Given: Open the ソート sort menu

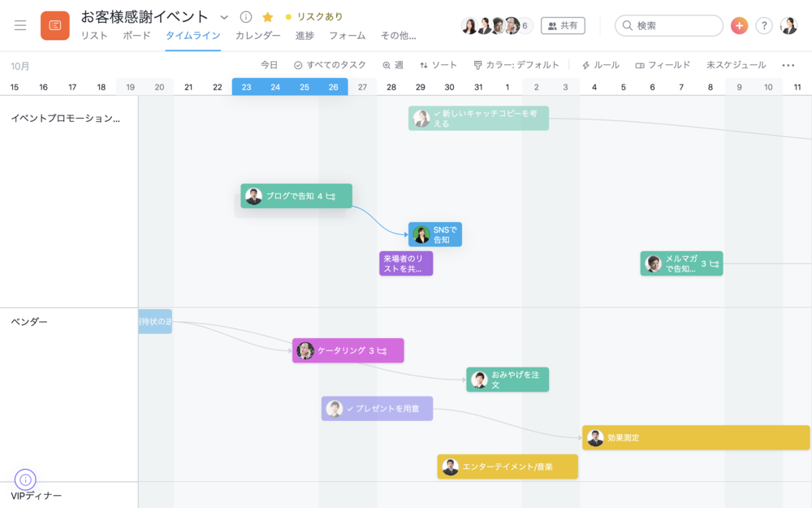Looking at the screenshot, I should click(438, 65).
